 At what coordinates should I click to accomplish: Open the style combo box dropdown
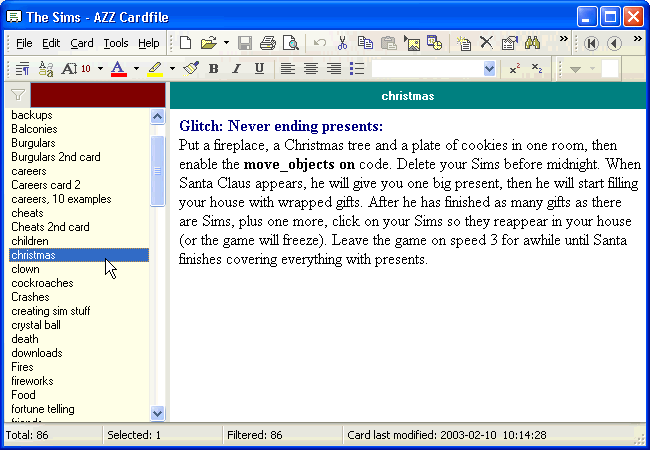click(489, 69)
